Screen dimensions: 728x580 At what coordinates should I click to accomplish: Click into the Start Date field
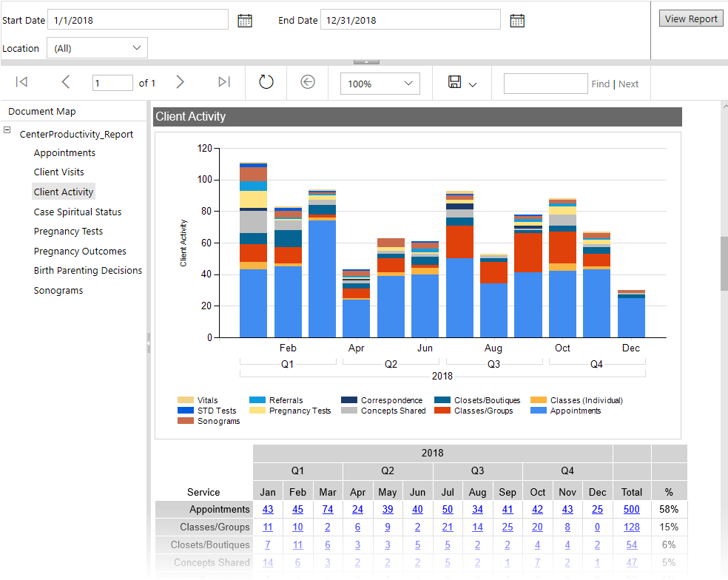click(138, 20)
